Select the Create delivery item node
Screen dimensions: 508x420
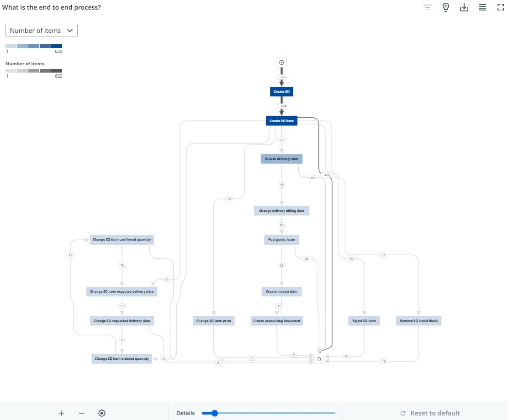point(281,159)
